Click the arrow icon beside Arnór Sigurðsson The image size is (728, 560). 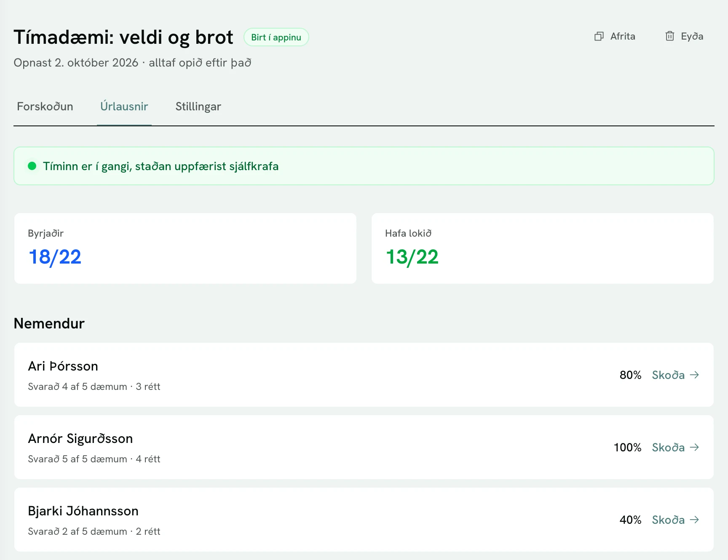coord(694,447)
